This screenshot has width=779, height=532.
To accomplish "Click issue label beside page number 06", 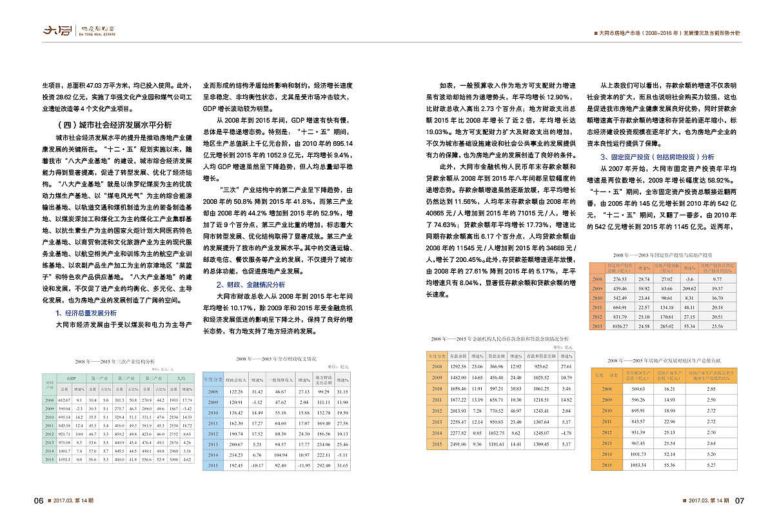I will pyautogui.click(x=74, y=500).
